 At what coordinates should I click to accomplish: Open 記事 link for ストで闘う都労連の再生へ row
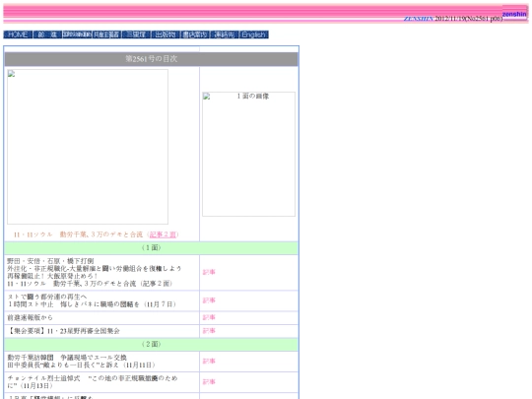[x=209, y=300]
